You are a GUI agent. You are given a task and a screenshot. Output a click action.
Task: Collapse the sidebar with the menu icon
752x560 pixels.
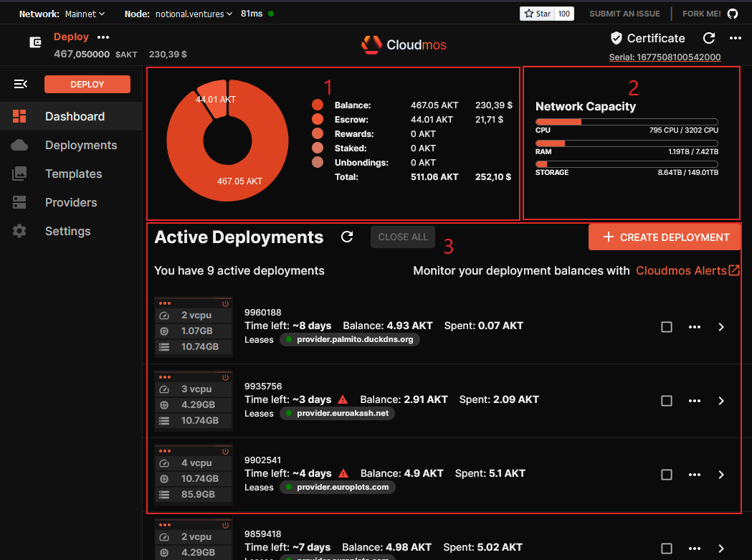coord(21,85)
